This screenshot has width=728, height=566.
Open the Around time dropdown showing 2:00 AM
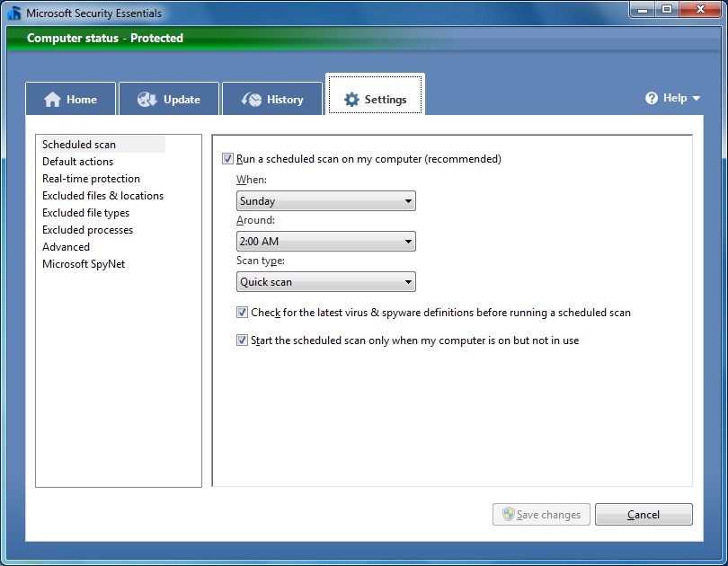tap(326, 242)
